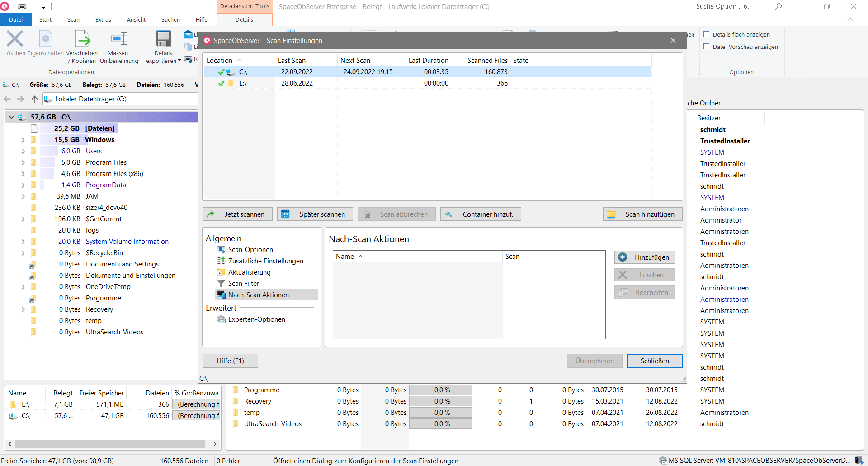Click the search magnifier in Suche Option box
The height and width of the screenshot is (466, 868).
pos(778,6)
